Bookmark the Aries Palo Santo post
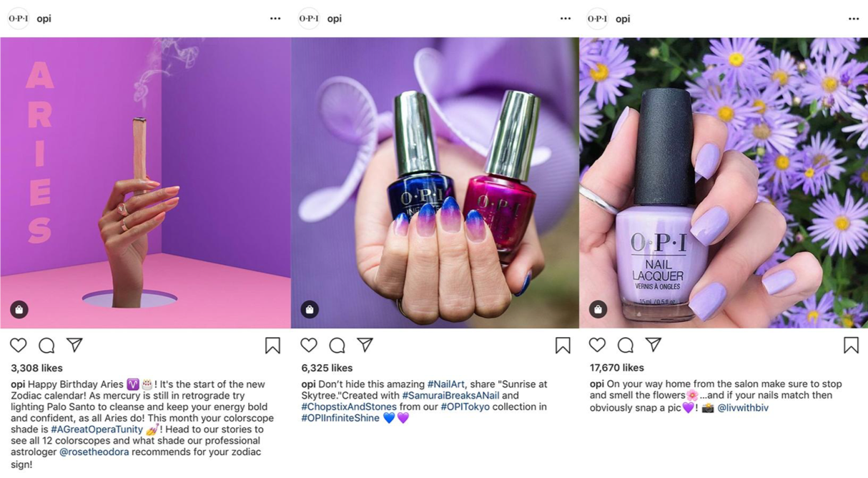This screenshot has height=478, width=868. tap(272, 346)
